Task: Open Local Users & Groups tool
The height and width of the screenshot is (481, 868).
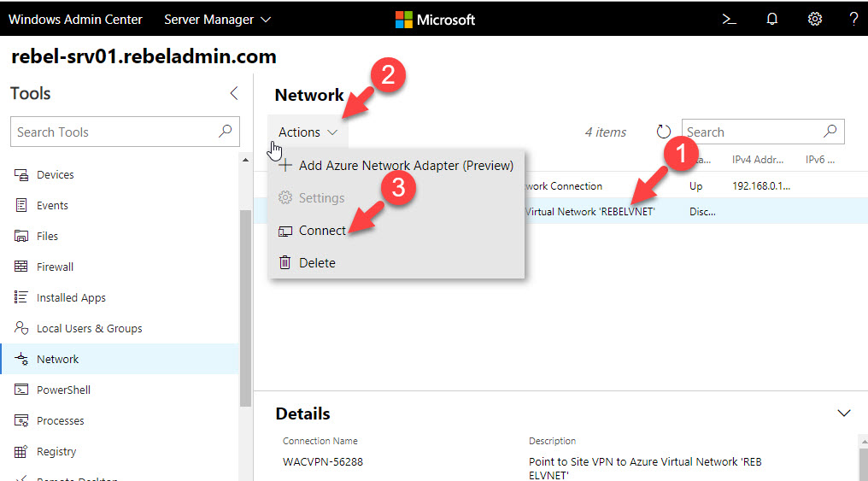Action: 89,329
